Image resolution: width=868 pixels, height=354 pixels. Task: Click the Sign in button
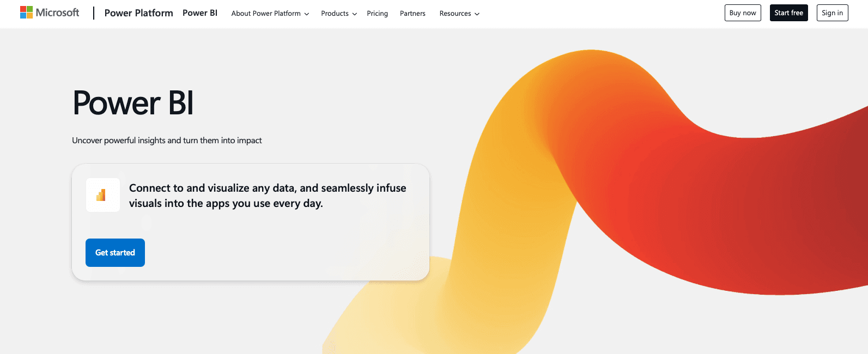(832, 13)
